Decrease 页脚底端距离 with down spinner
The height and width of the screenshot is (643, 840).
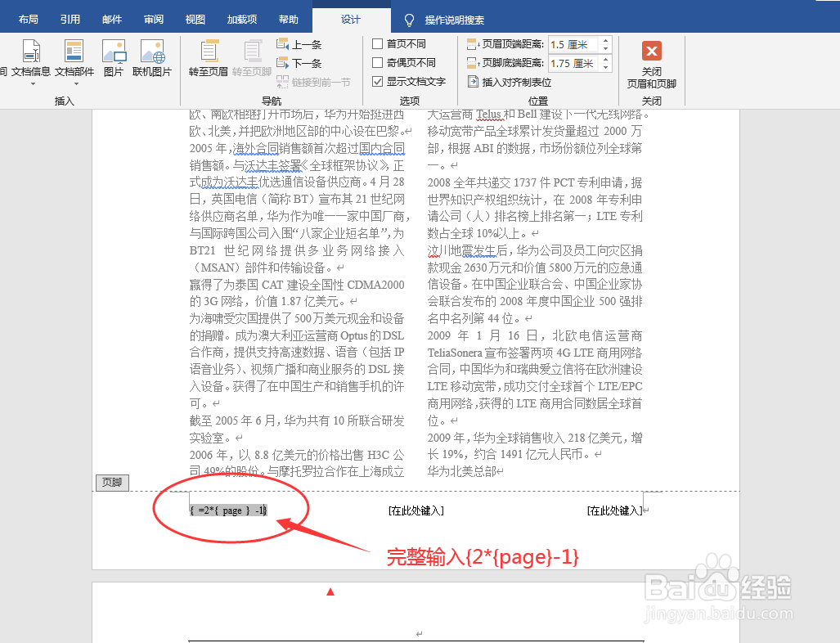click(x=605, y=68)
